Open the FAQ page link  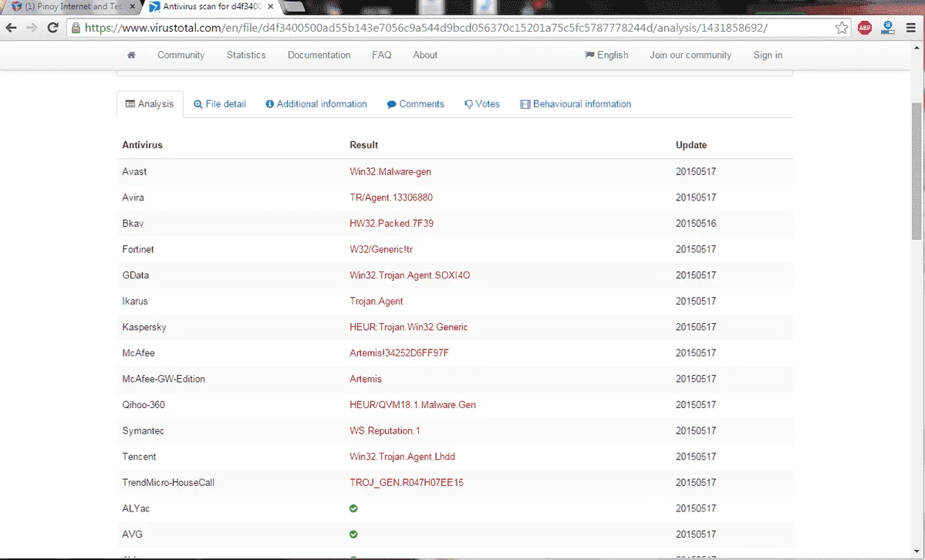[382, 55]
